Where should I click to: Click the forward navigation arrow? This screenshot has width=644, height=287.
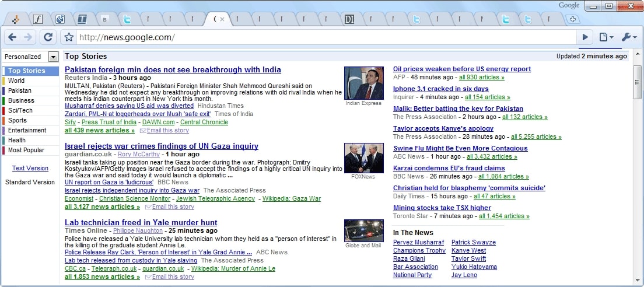point(28,37)
